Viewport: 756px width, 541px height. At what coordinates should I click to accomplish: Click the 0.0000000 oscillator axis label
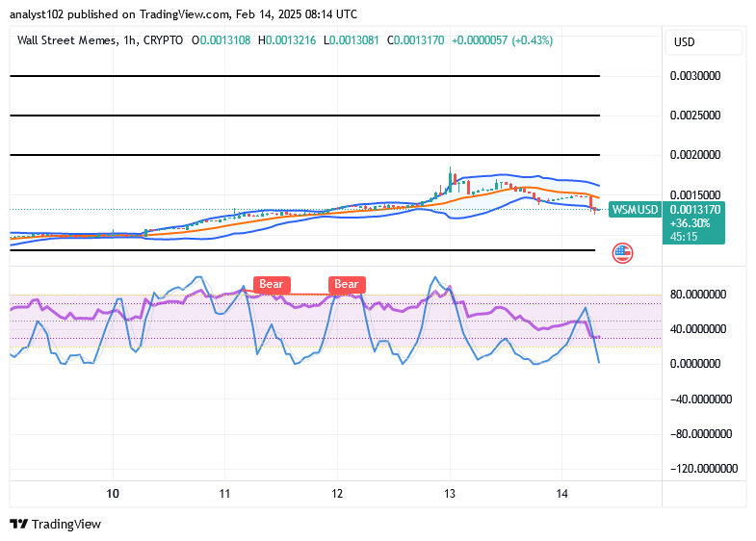pos(695,364)
